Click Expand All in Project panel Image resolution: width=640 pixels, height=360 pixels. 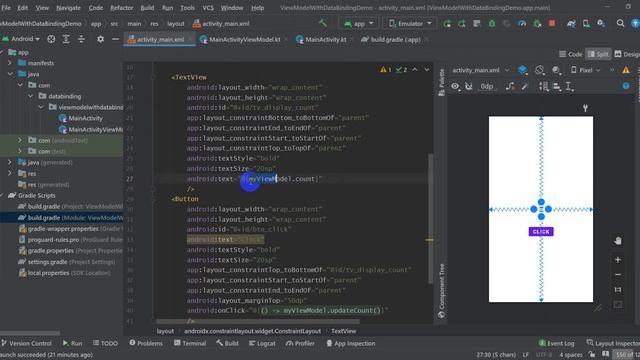coord(66,39)
